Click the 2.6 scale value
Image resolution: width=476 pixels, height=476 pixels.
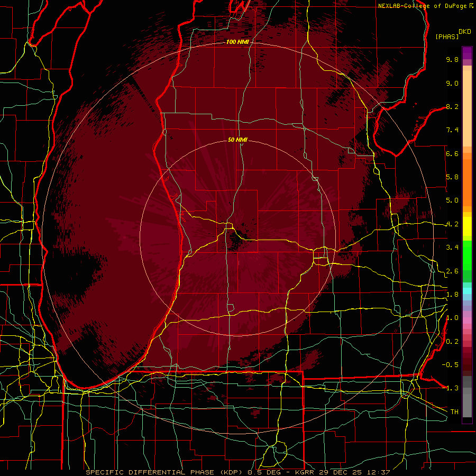[452, 271]
